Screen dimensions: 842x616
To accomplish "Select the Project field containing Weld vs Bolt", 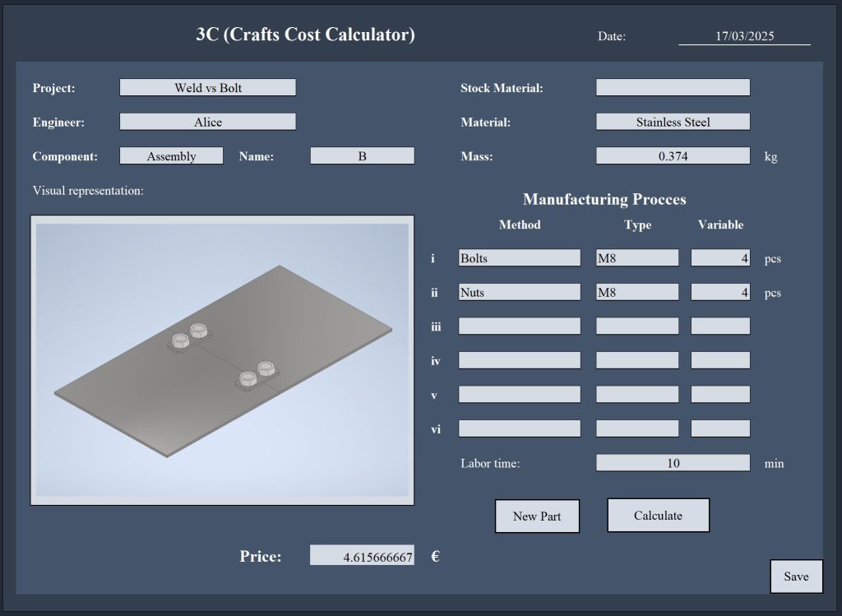I will pyautogui.click(x=207, y=88).
